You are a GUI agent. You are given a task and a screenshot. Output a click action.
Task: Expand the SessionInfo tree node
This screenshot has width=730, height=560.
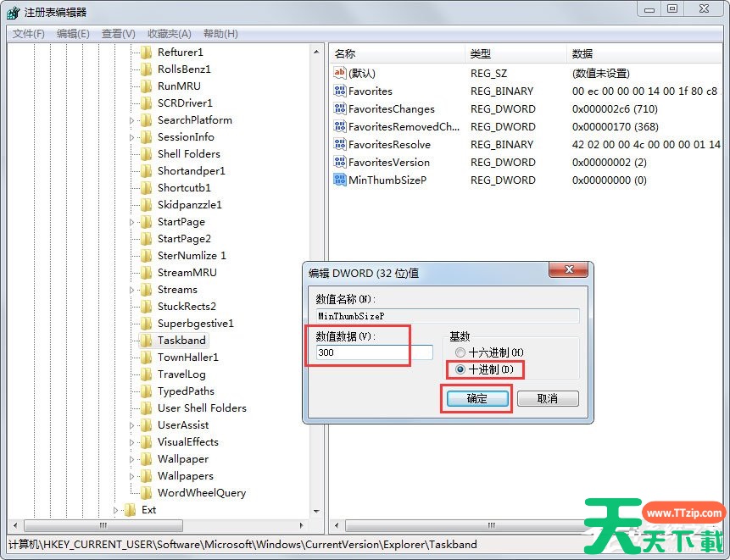[131, 137]
